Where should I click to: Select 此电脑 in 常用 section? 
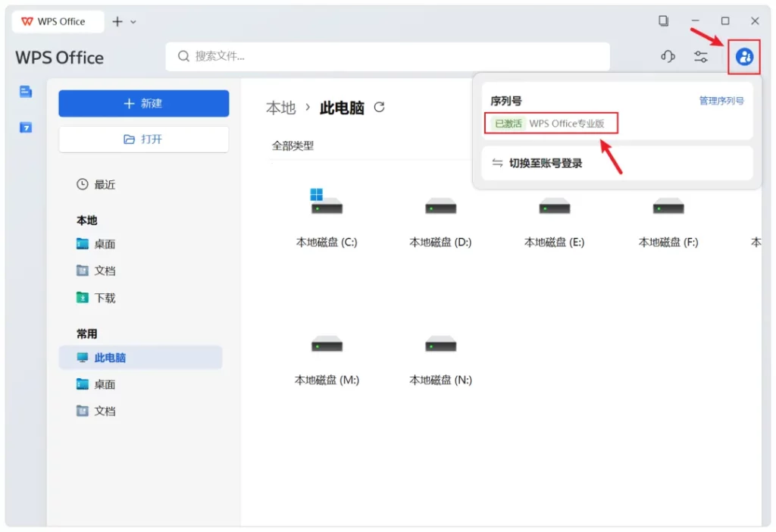(x=140, y=357)
